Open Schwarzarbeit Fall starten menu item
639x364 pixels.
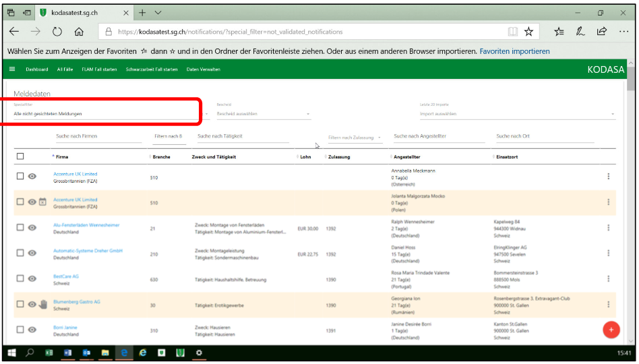click(x=152, y=69)
